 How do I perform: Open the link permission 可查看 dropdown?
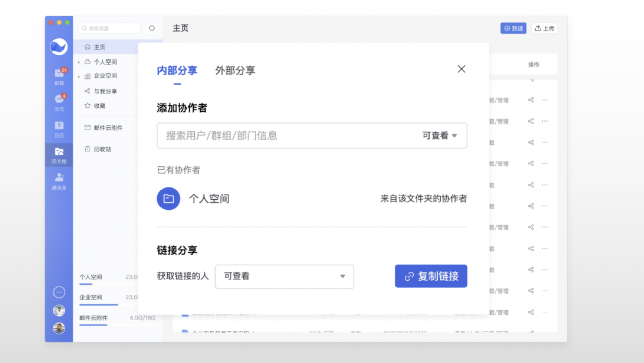coord(284,276)
